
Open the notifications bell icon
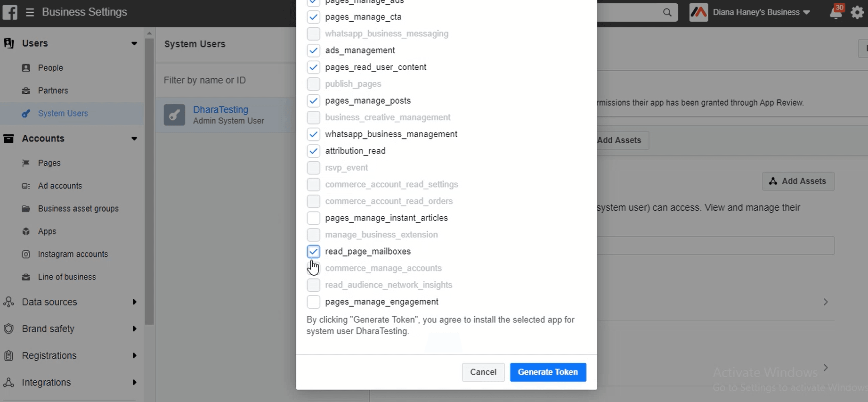tap(836, 12)
